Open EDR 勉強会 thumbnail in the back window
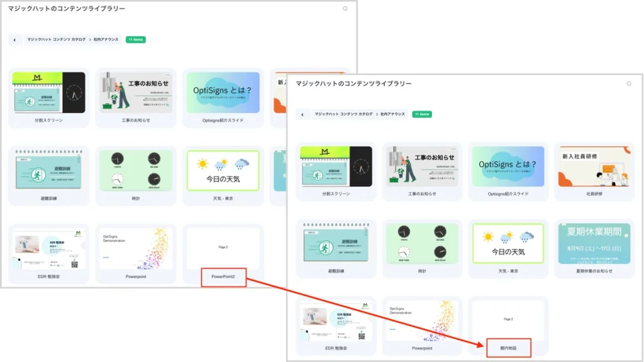This screenshot has height=362, width=644. click(48, 249)
